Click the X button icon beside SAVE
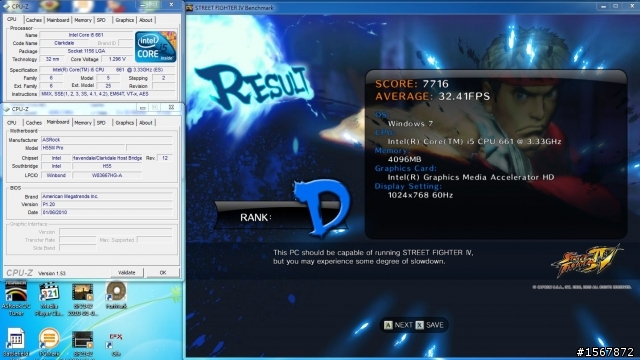This screenshot has width=640, height=360. coord(420,325)
